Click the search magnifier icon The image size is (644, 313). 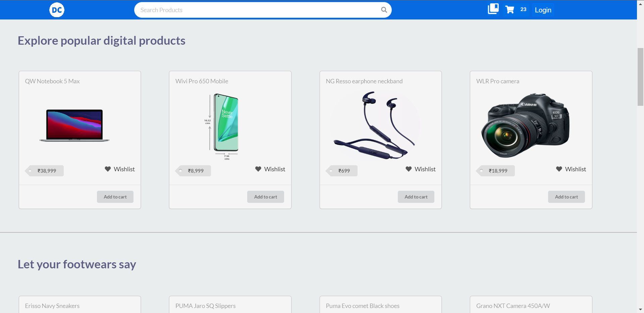pos(384,10)
